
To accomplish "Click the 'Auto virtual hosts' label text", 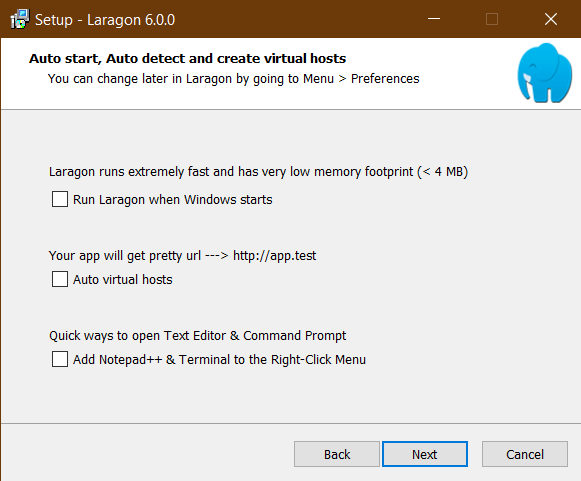I will click(x=123, y=279).
